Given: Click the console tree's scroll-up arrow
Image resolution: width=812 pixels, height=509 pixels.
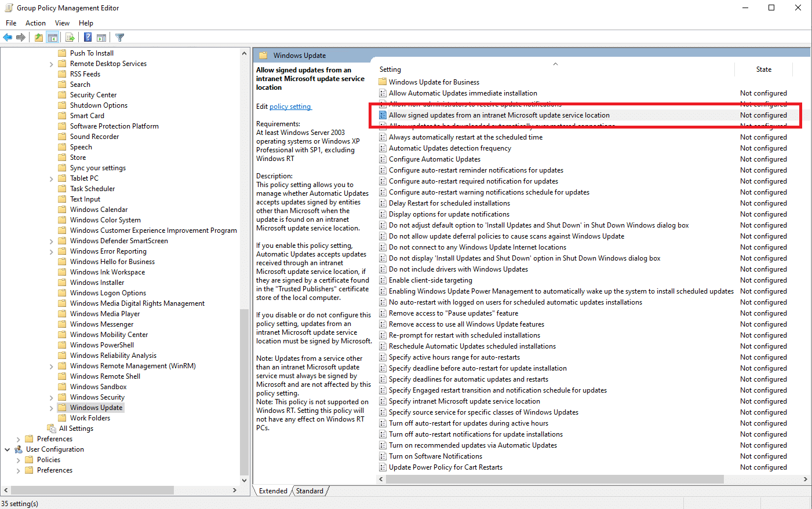Looking at the screenshot, I should (244, 53).
